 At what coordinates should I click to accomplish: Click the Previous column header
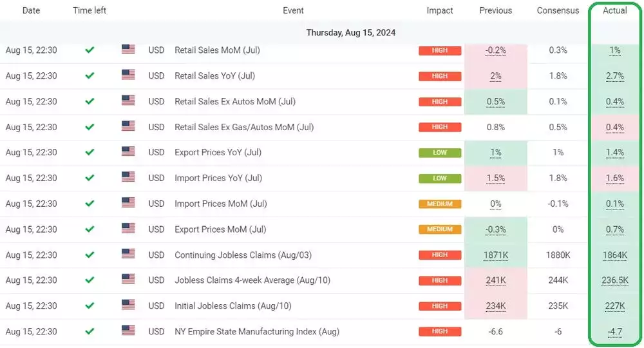click(495, 10)
